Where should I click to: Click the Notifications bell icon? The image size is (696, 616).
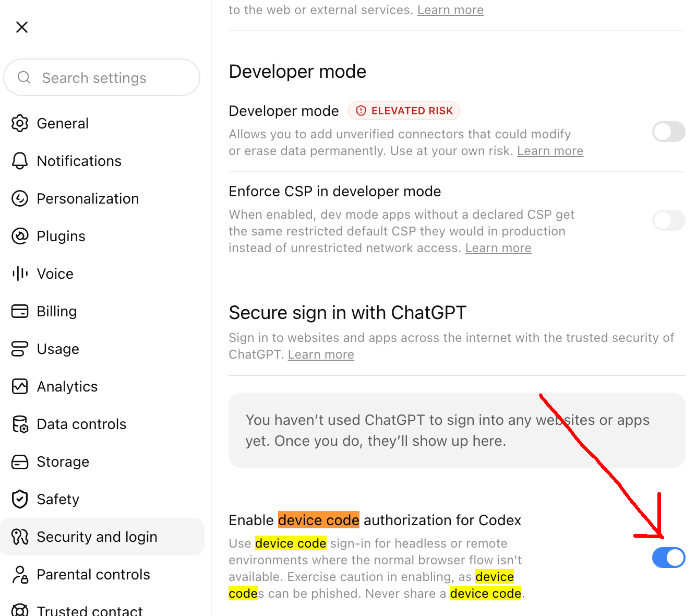click(x=20, y=161)
